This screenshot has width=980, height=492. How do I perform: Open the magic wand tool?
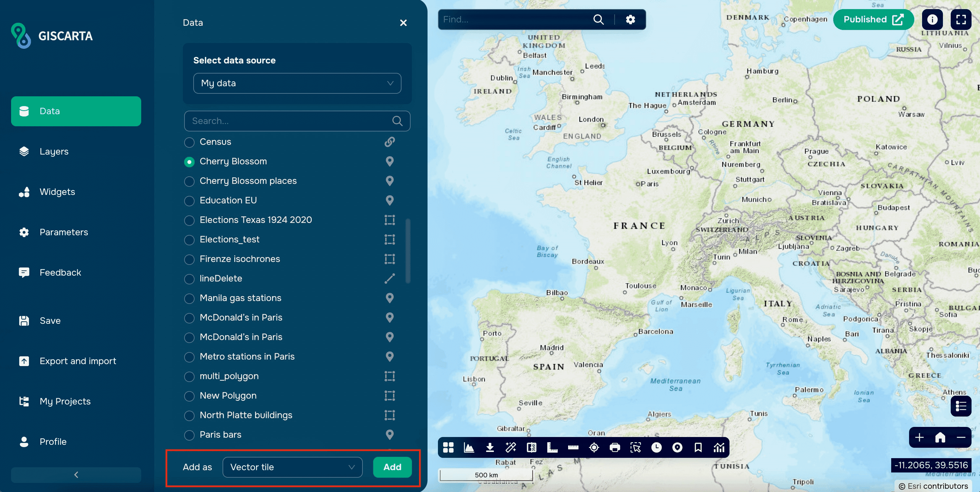510,447
